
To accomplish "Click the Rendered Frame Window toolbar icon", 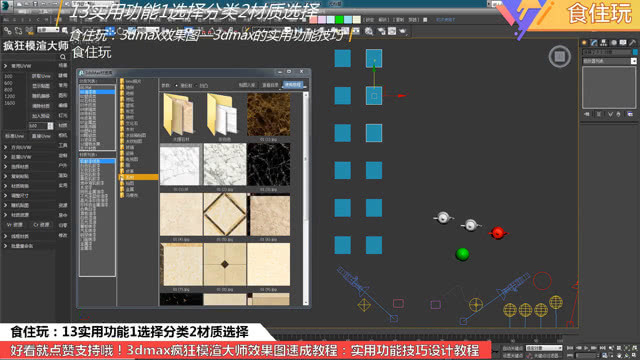I will point(392,31).
